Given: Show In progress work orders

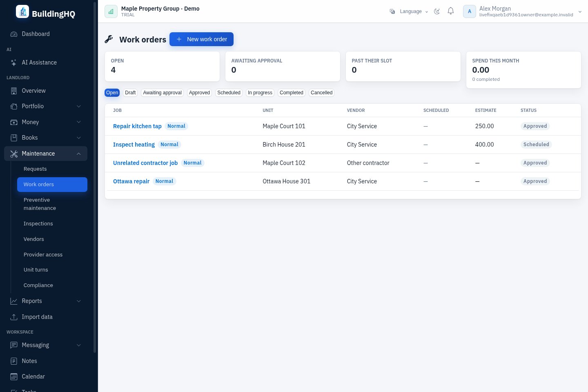Looking at the screenshot, I should point(260,93).
